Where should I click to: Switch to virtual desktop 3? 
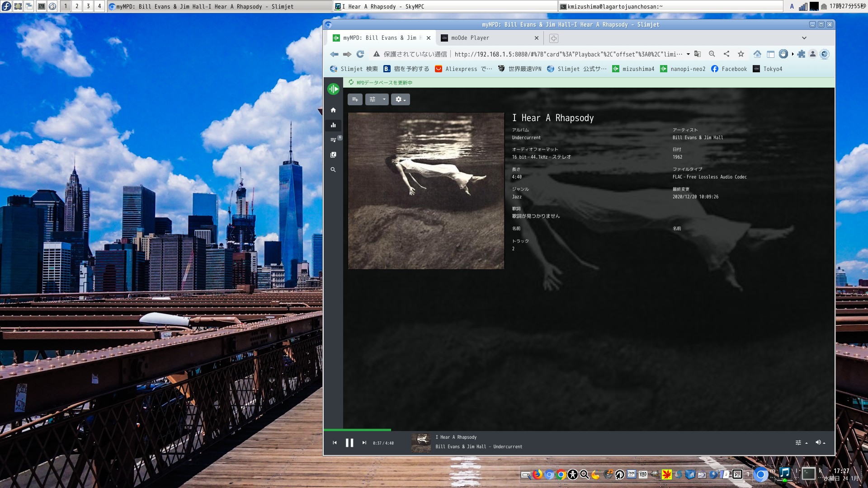click(88, 6)
